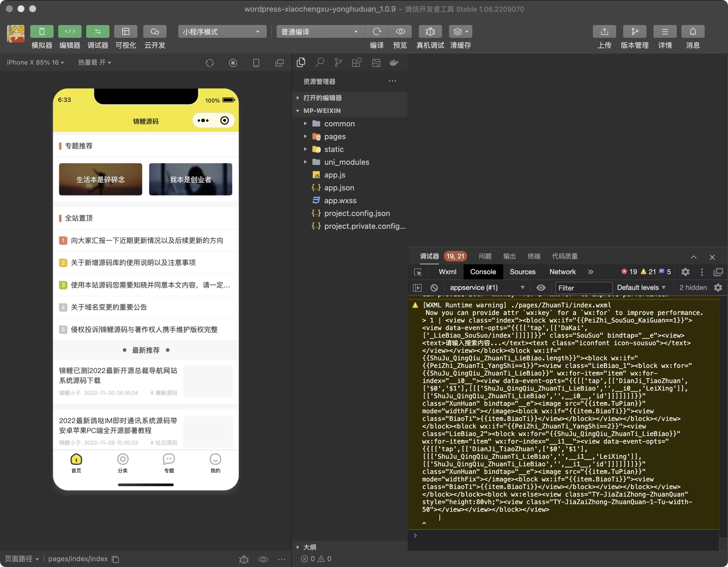The image size is (728, 567).
Task: Toggle the editor panel (编辑器) button
Action: pos(70,32)
